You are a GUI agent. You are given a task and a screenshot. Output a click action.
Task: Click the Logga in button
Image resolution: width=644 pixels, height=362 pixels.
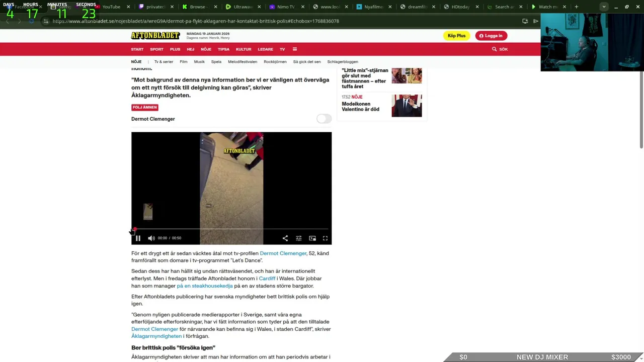491,36
